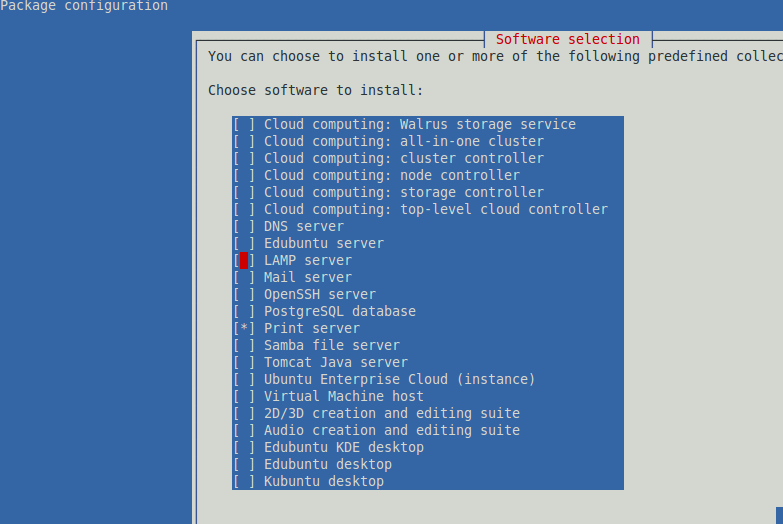Select the 'Kubuntu desktop' row text
Viewport: 783px width, 524px height.
coord(324,482)
